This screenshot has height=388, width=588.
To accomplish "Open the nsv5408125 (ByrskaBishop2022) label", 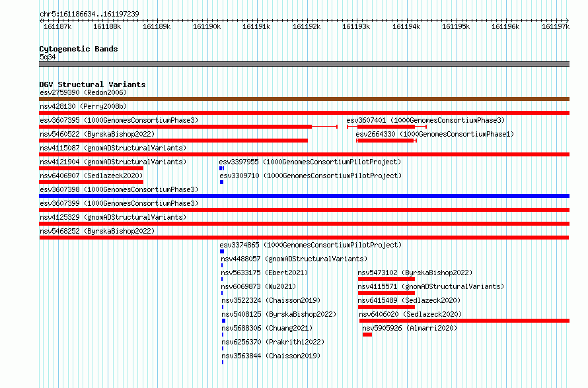I will (279, 314).
